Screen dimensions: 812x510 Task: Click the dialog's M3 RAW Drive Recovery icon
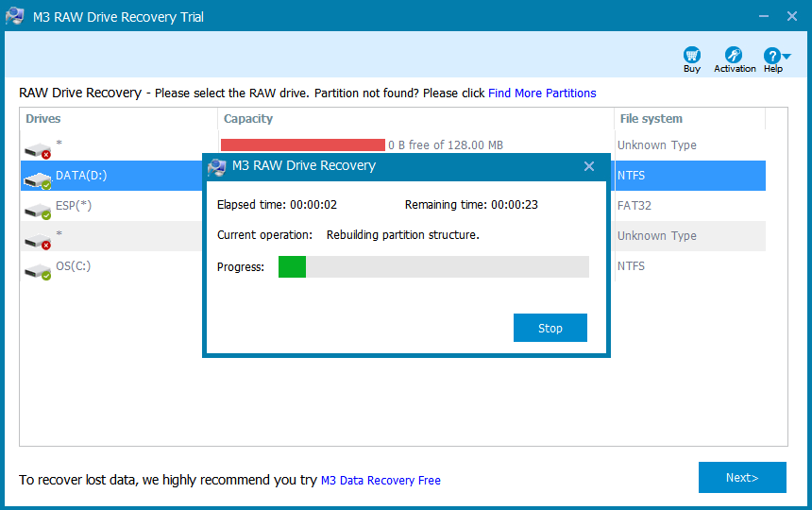click(216, 167)
